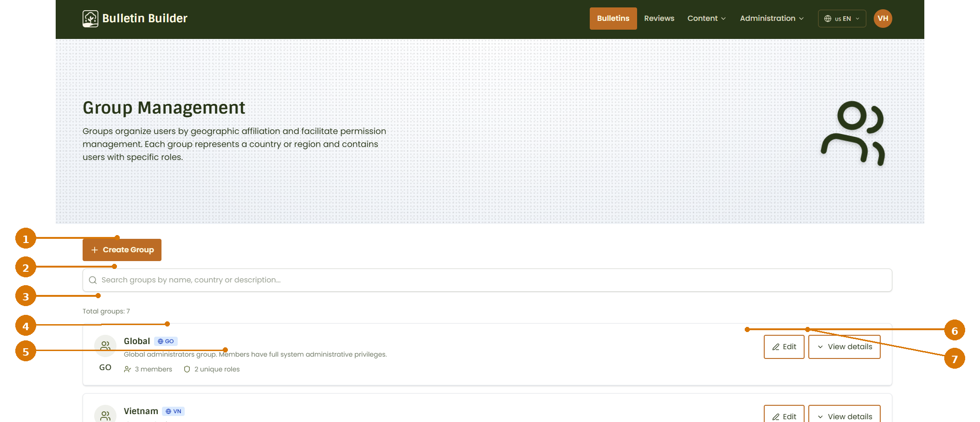Image resolution: width=980 pixels, height=422 pixels.
Task: Click the globe icon in language selector
Action: point(828,19)
